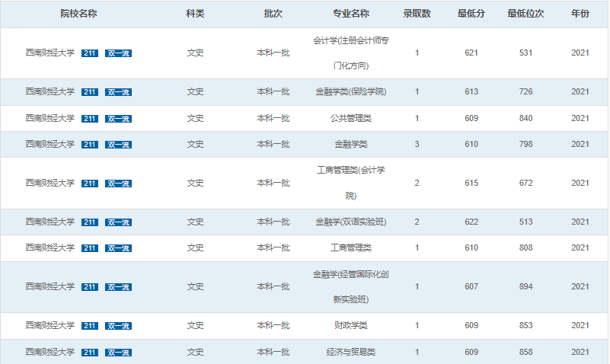Click year 2021 in the 工商管理类(会计学院) row
The height and width of the screenshot is (364, 610).
click(x=580, y=184)
